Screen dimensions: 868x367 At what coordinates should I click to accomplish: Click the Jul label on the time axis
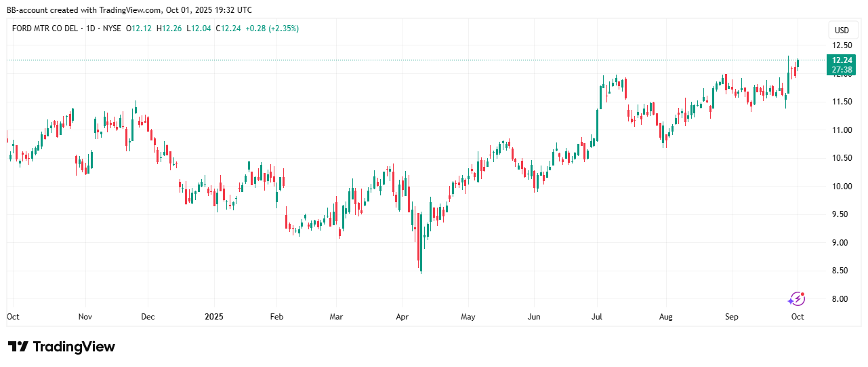click(x=597, y=317)
